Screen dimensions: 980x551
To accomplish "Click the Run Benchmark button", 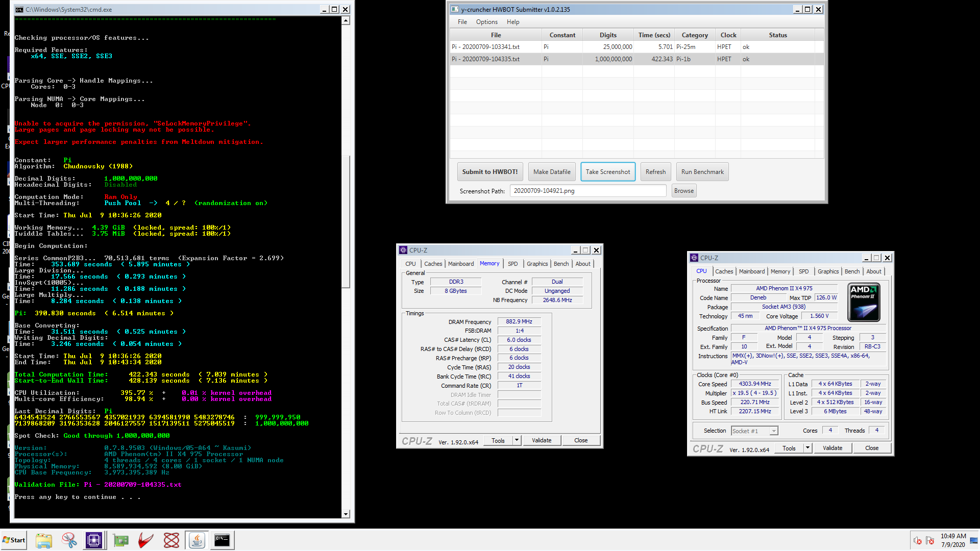I will (702, 172).
